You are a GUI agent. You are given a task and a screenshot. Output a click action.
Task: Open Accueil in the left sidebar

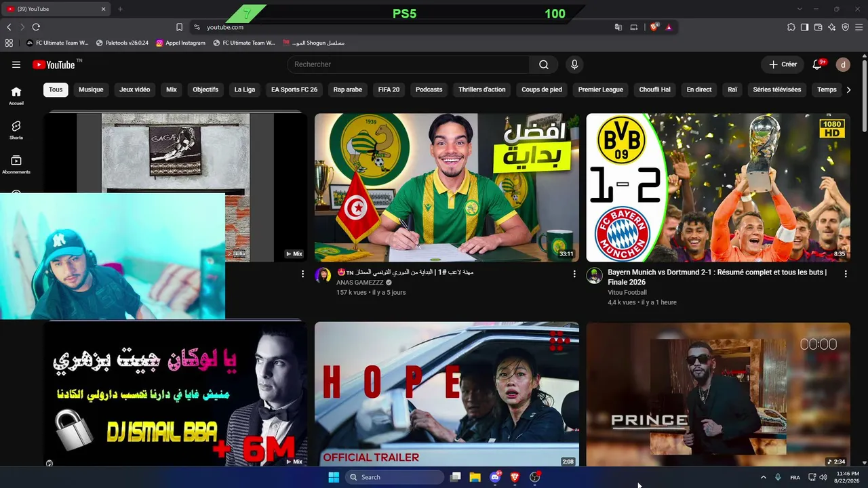(16, 96)
